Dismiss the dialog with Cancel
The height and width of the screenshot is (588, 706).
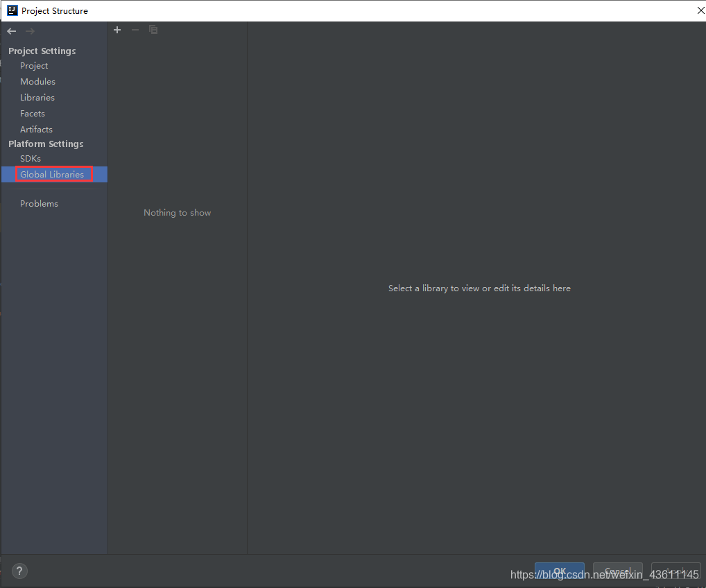(617, 571)
